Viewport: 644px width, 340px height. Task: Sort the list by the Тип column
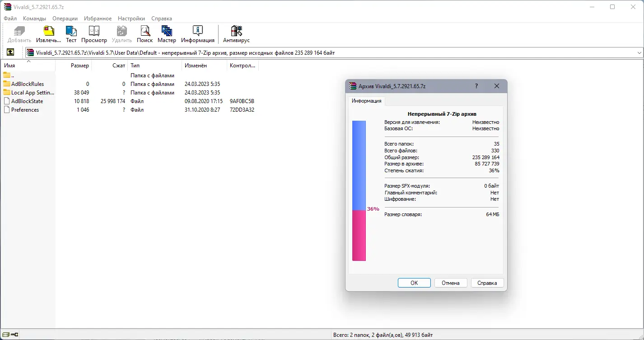click(155, 66)
